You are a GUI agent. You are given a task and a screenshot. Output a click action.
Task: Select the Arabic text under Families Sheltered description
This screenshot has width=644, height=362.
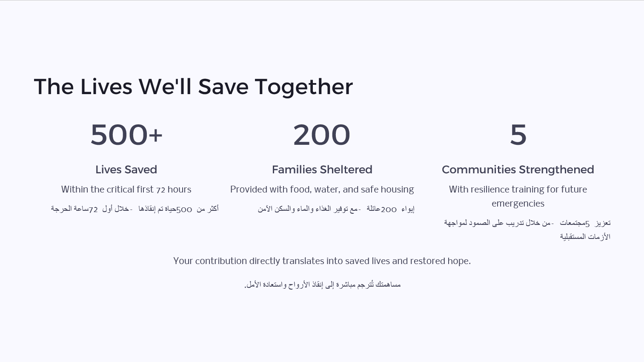click(336, 209)
